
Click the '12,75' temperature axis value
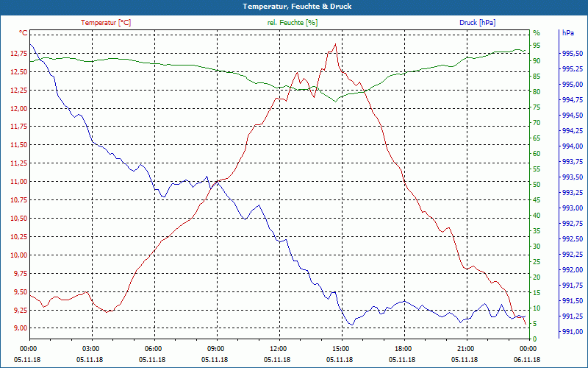tap(19, 54)
